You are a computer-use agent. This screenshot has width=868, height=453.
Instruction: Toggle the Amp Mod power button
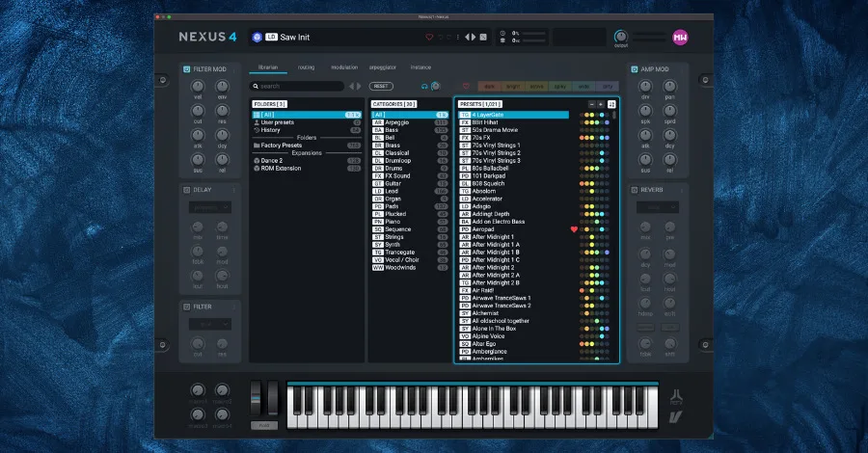(635, 69)
